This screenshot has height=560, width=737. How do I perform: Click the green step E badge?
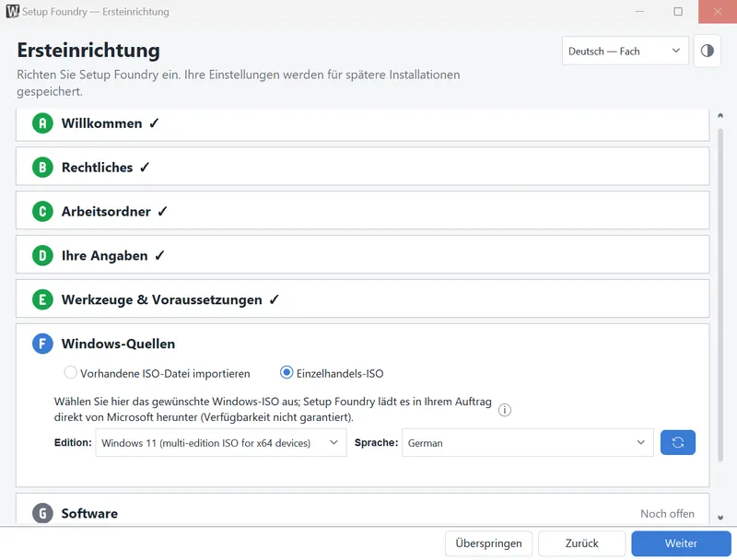coord(42,299)
